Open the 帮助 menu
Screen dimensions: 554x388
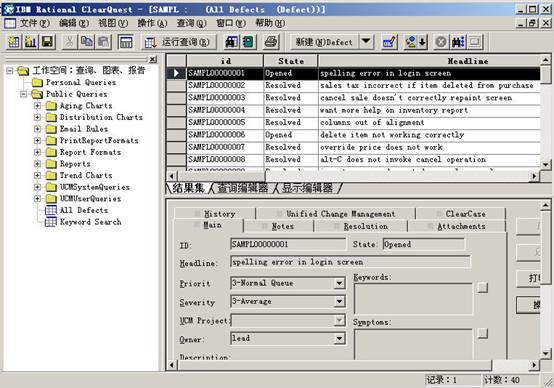click(x=270, y=23)
